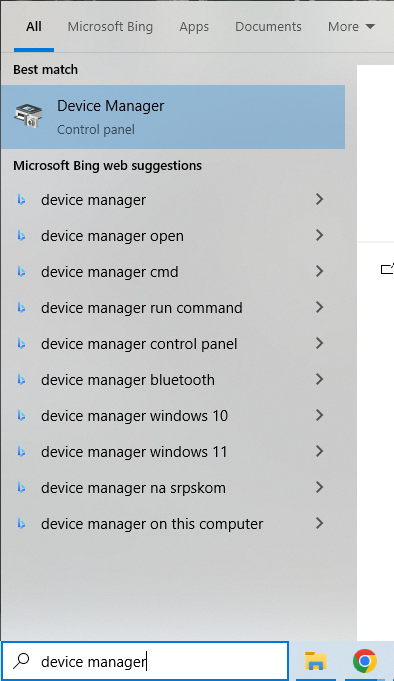Switch to the Documents tab
The width and height of the screenshot is (394, 681).
click(268, 26)
